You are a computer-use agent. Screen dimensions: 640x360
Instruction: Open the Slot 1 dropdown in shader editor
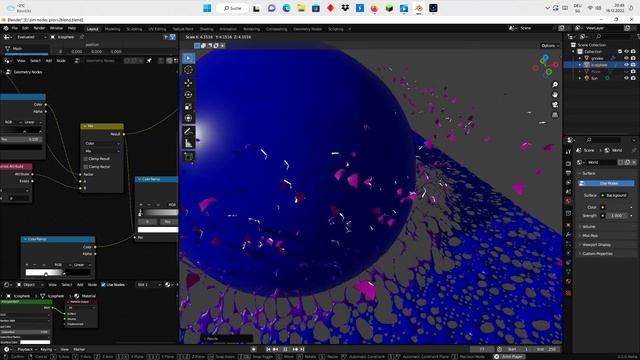point(149,284)
